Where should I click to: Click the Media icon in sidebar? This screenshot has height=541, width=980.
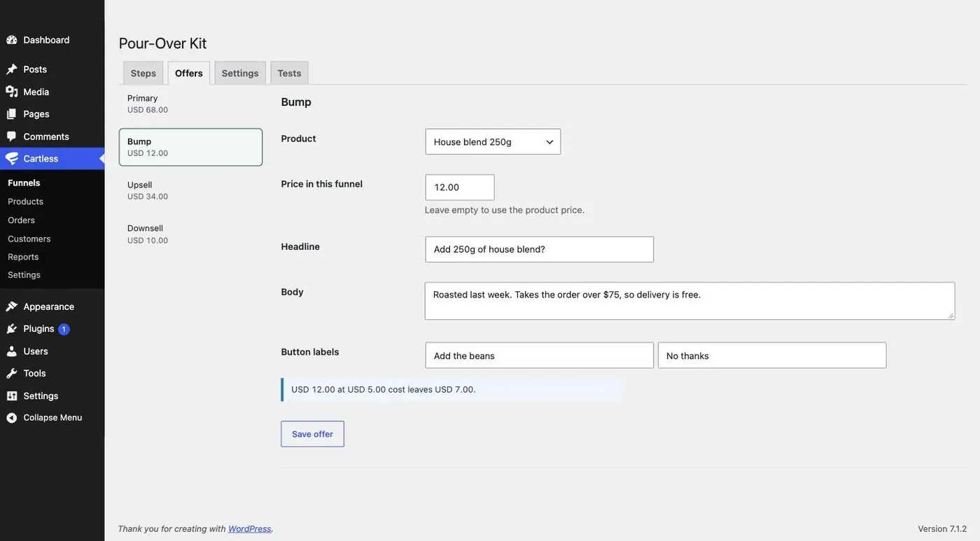click(x=12, y=92)
